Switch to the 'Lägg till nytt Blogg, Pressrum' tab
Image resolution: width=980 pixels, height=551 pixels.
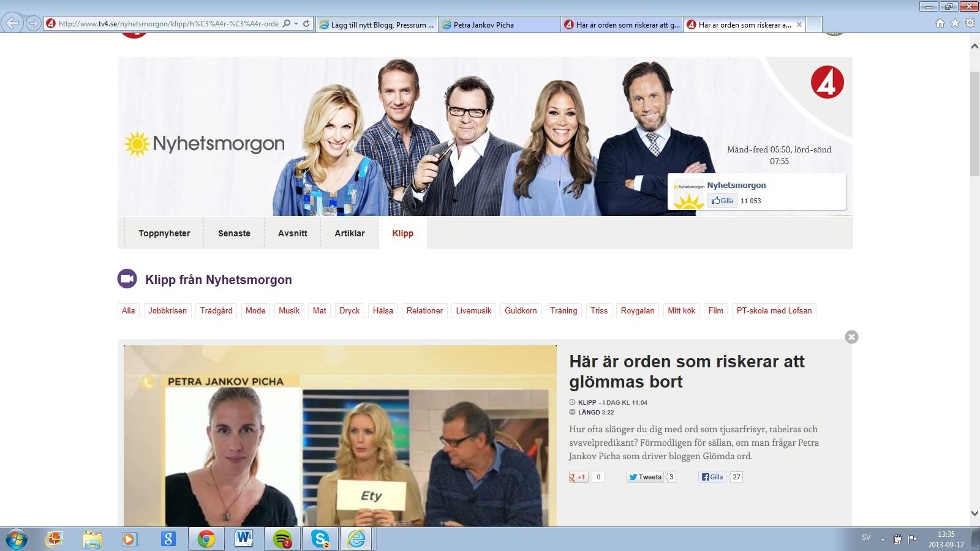pos(377,24)
